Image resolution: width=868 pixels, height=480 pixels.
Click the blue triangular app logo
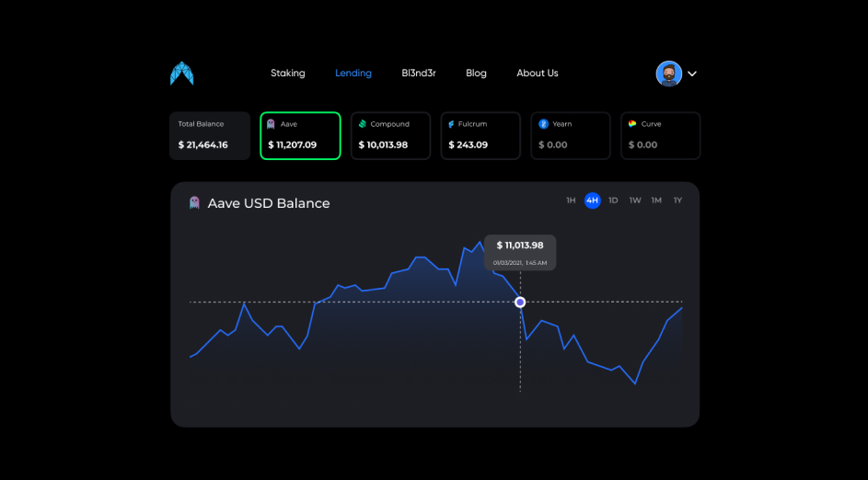(x=181, y=74)
